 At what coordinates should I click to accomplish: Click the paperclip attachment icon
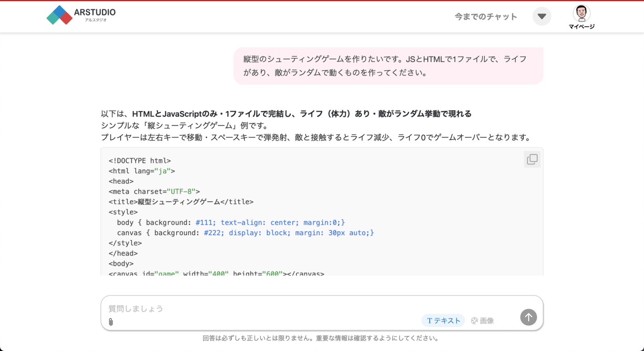pos(111,322)
